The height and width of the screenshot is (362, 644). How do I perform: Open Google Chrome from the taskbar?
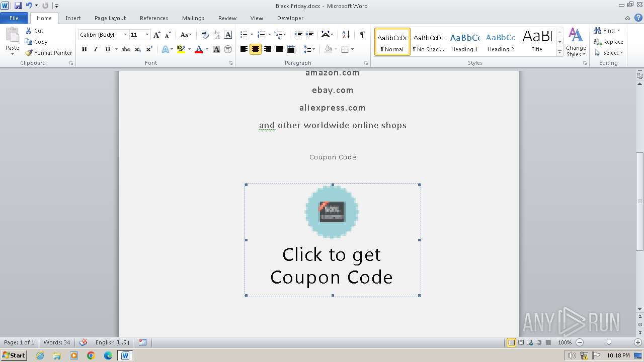[91, 355]
